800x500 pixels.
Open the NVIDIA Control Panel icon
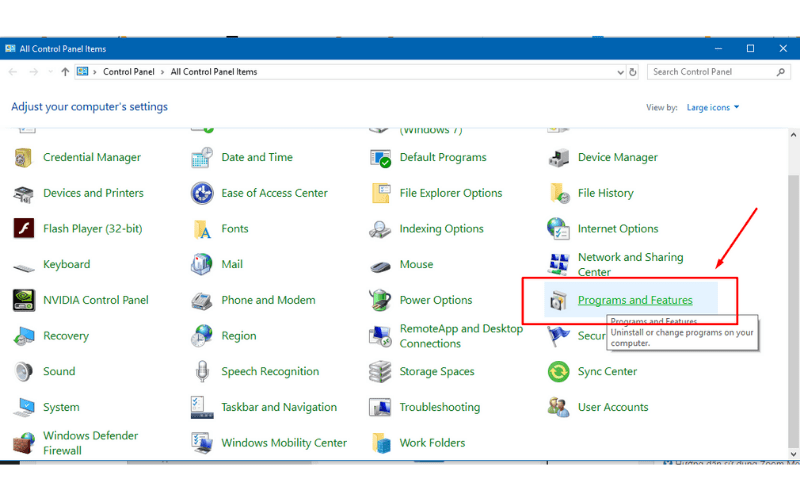(x=24, y=300)
